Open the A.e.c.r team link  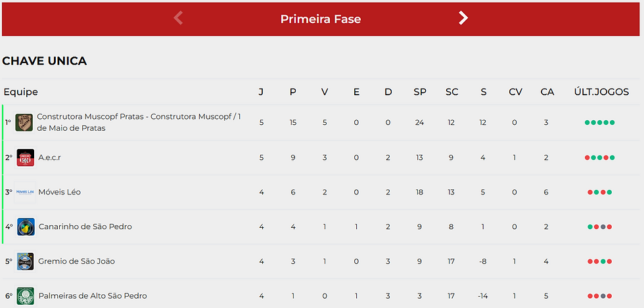point(50,158)
